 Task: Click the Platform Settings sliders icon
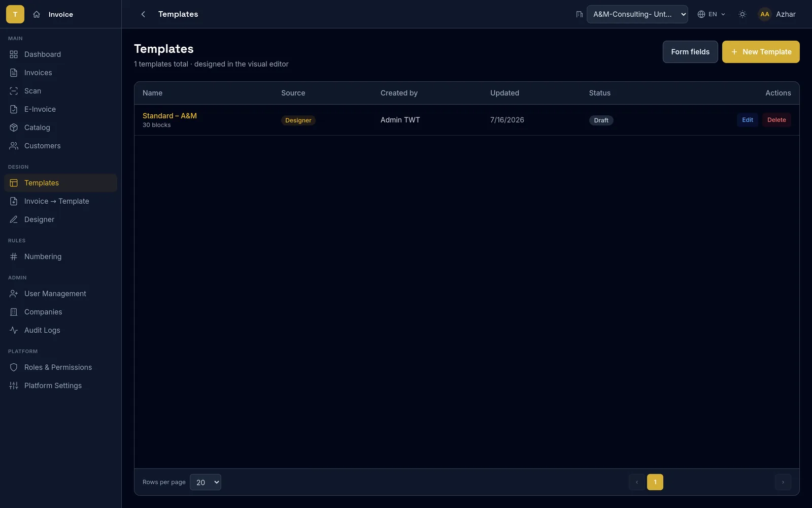[x=14, y=386]
